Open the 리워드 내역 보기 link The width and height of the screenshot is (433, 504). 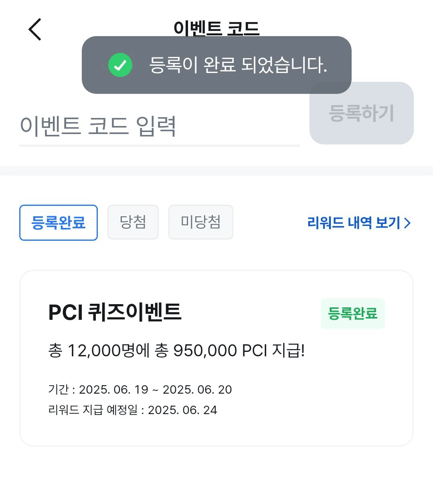tap(359, 223)
